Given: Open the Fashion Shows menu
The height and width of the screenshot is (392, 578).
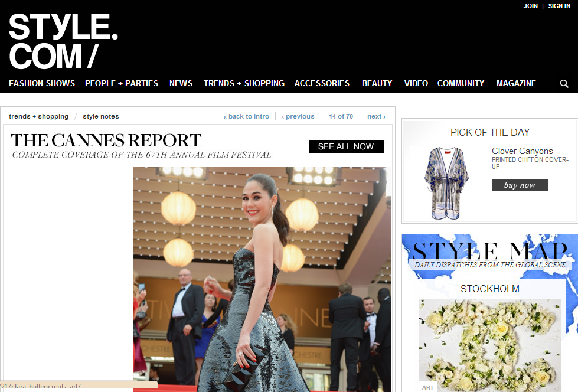Looking at the screenshot, I should pyautogui.click(x=42, y=83).
